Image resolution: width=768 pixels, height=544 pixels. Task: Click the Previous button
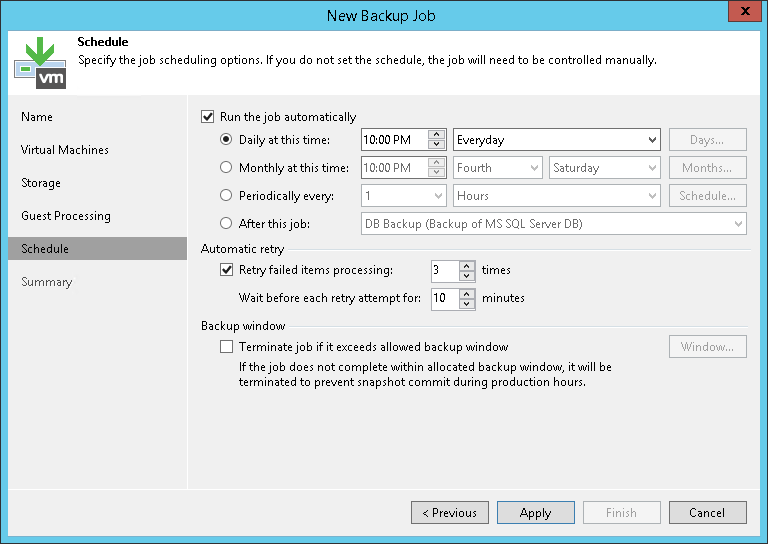(x=450, y=512)
